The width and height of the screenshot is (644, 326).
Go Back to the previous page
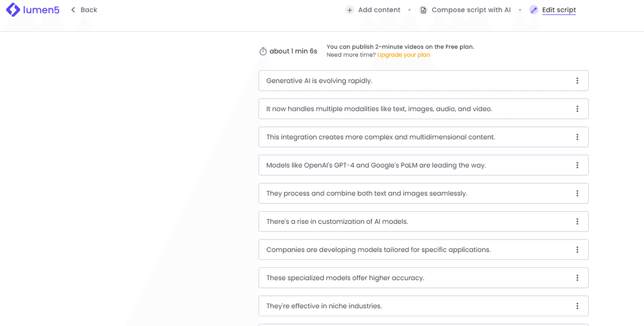[x=89, y=10]
